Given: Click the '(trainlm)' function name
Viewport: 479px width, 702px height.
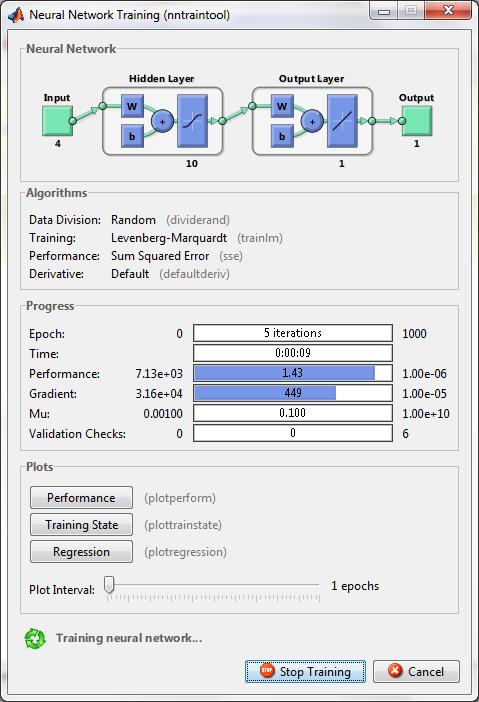Looking at the screenshot, I should pyautogui.click(x=260, y=238).
